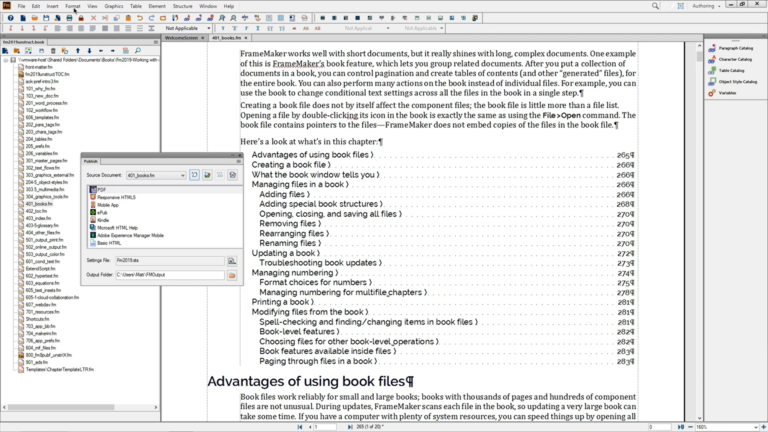
Task: Click the Help question mark toolbar icon
Action: point(10,18)
